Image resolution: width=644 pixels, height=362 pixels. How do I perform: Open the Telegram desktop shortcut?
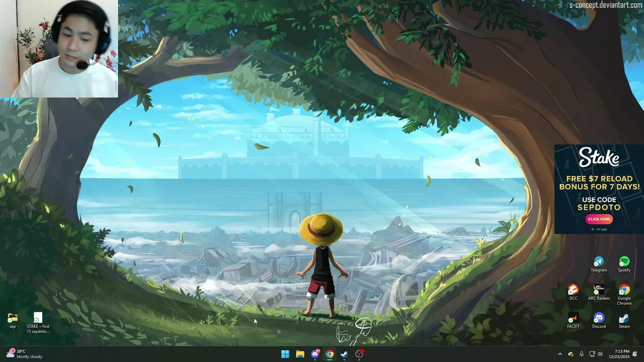point(599,264)
